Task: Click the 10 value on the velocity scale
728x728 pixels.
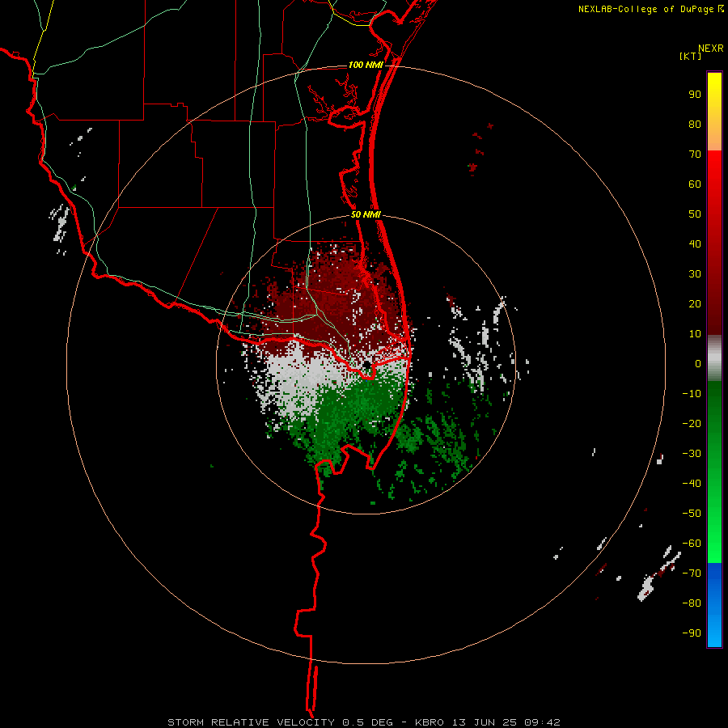Action: click(695, 334)
